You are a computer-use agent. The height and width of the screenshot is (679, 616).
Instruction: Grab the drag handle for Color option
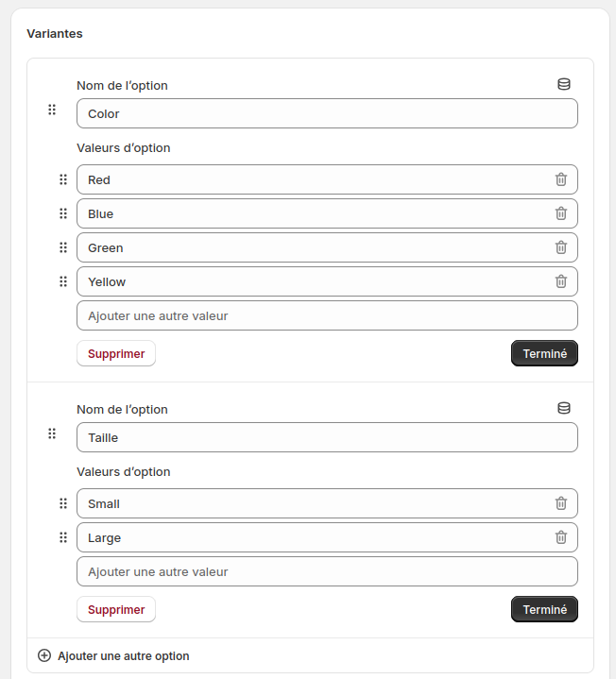point(52,110)
